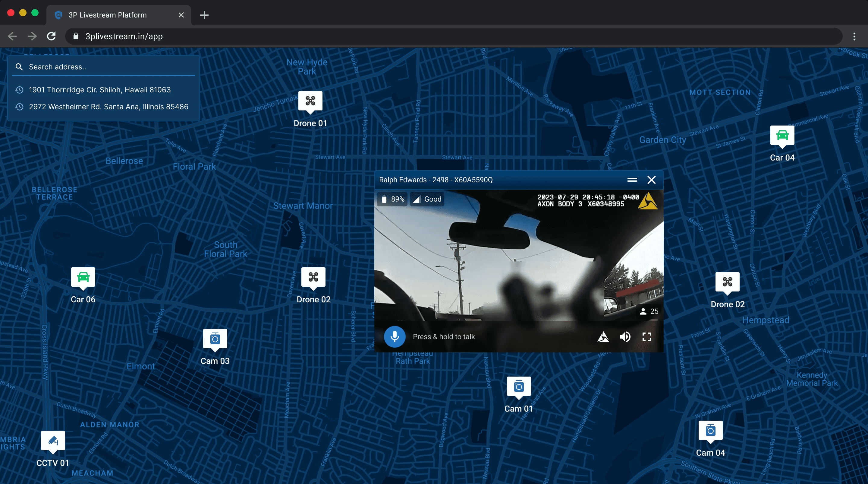This screenshot has width=868, height=484.
Task: Close the Ralph Edwards livestream window
Action: [x=651, y=180]
